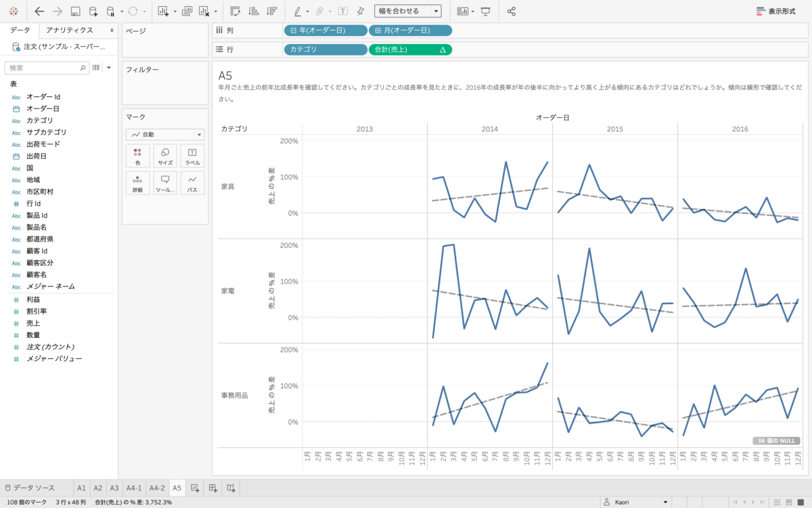This screenshot has height=508, width=812.
Task: Open dropdown arrow beside highlight pen icon
Action: (307, 11)
